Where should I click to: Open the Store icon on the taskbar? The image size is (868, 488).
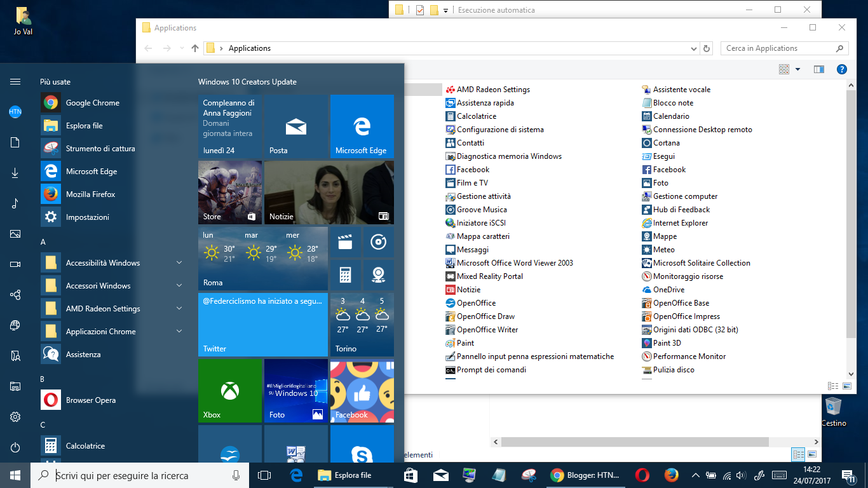[410, 475]
